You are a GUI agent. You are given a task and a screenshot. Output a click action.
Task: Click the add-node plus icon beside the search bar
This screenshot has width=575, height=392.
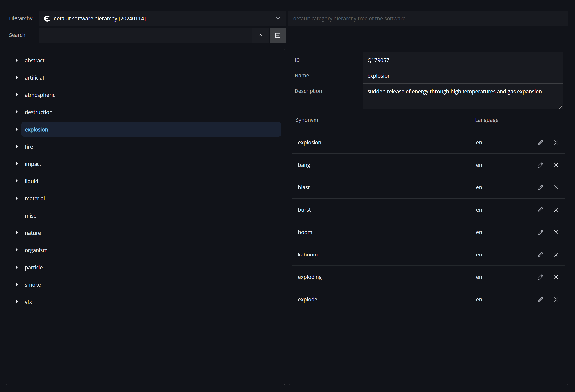[x=278, y=35]
